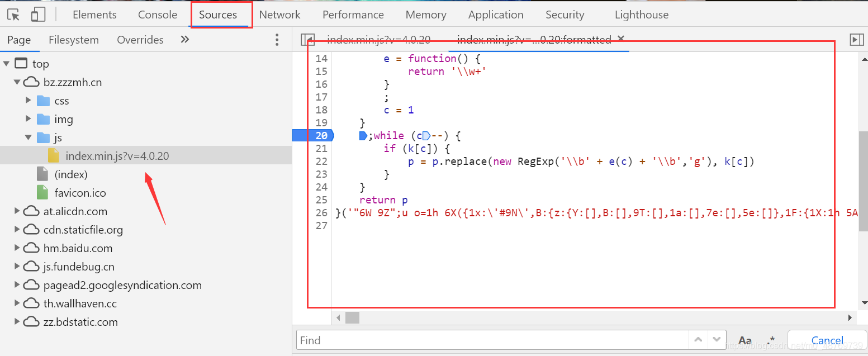868x356 pixels.
Task: Open the Lighthouse tab
Action: 642,15
